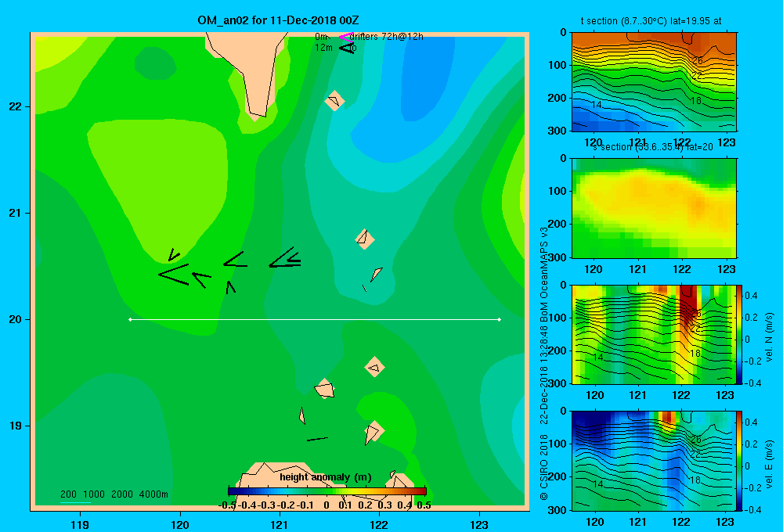This screenshot has width=783, height=532.
Task: Click the 'vel. E (m/s)' axis label
Action: 770,464
